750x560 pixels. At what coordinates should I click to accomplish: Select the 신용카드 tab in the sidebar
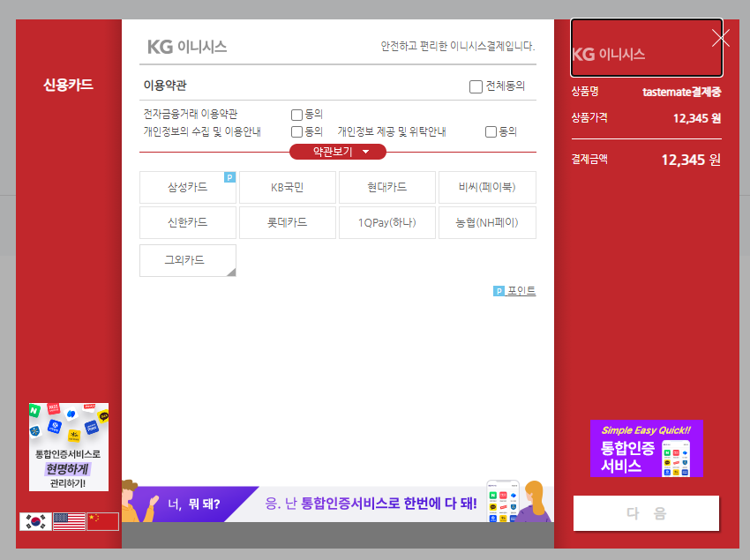pyautogui.click(x=69, y=86)
